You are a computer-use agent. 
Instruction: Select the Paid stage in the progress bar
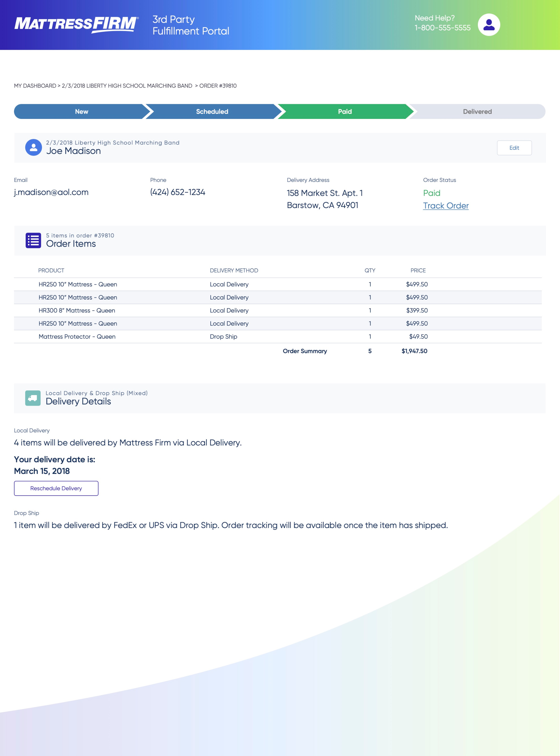(345, 111)
